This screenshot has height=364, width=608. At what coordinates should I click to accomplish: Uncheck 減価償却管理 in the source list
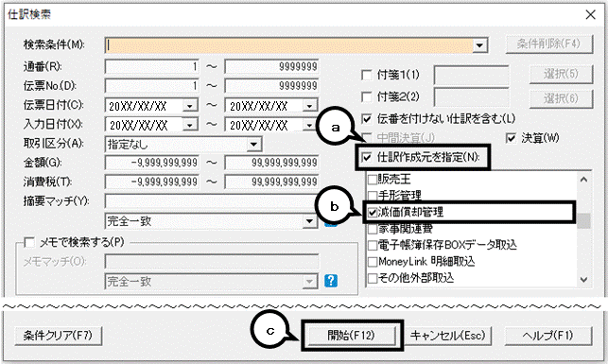click(x=373, y=212)
